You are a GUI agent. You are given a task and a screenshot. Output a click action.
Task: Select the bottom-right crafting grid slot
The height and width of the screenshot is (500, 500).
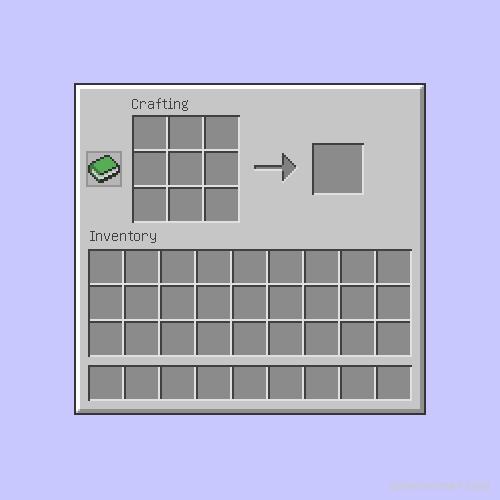[222, 204]
